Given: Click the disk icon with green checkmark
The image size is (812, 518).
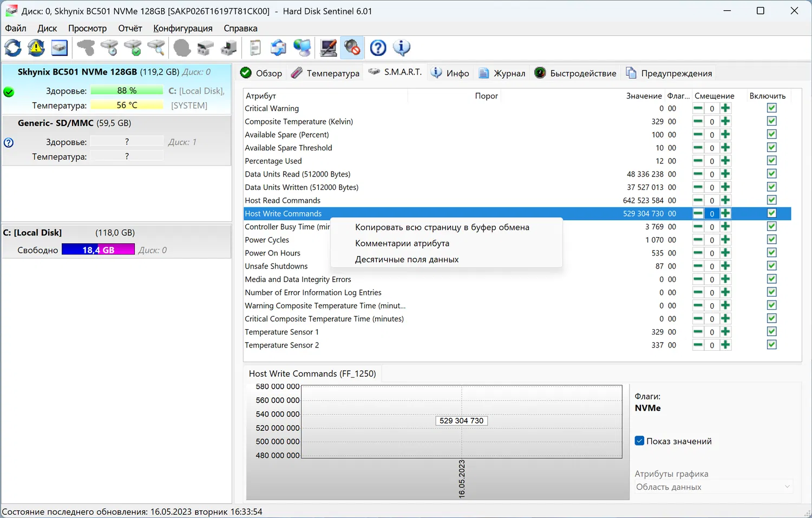Looking at the screenshot, I should point(133,48).
